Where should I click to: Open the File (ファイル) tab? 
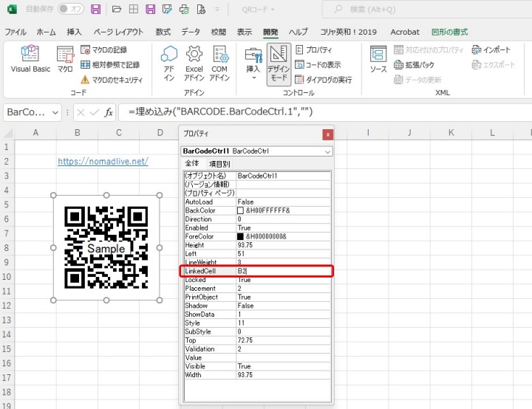click(x=16, y=32)
